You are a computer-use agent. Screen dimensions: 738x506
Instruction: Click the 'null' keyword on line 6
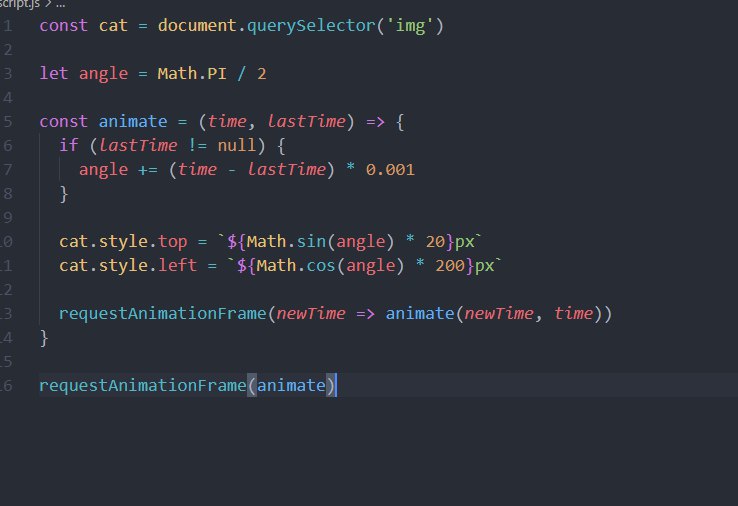tap(236, 145)
